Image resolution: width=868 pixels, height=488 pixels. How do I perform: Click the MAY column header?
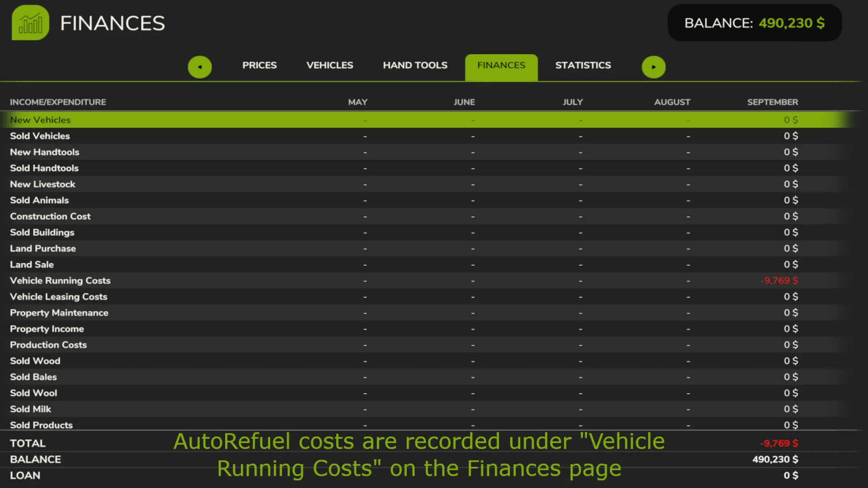tap(358, 102)
